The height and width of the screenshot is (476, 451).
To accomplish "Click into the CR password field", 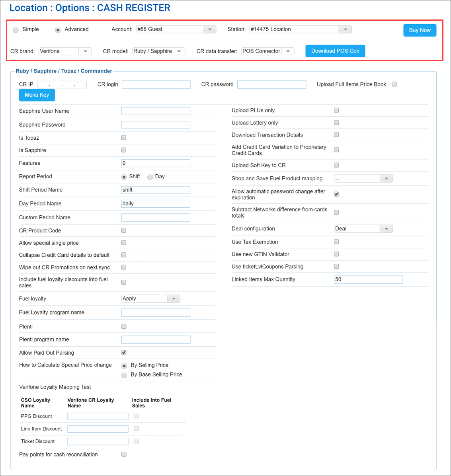I will (271, 84).
